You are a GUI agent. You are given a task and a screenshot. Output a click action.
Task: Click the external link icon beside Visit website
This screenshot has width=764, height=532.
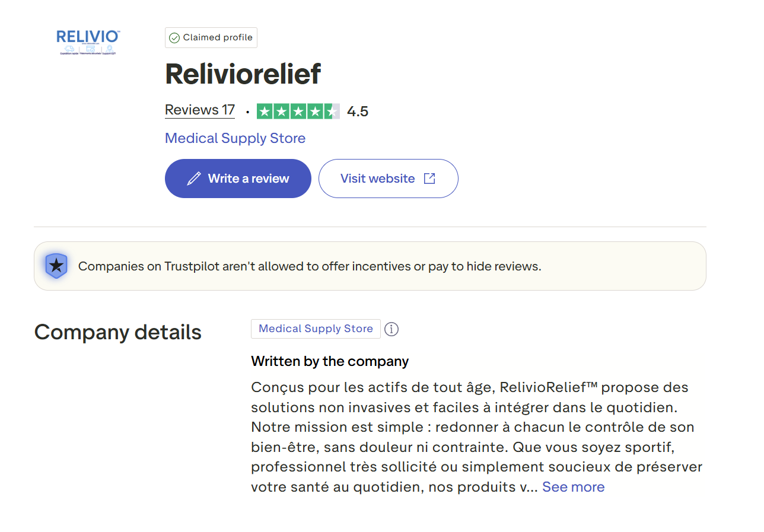429,179
